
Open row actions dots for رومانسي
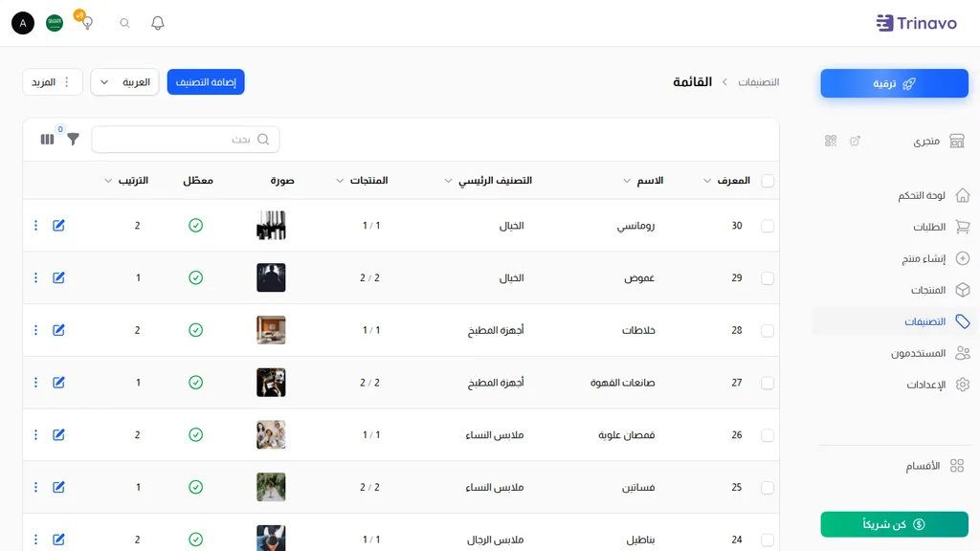(35, 226)
